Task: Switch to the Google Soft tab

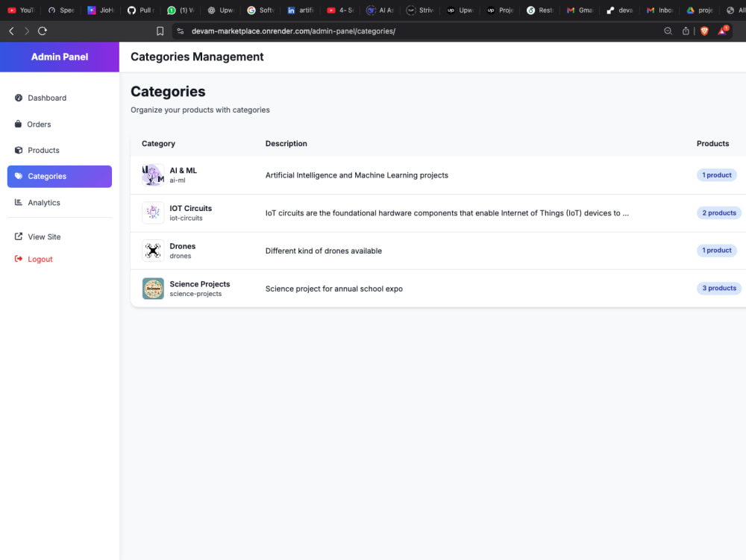Action: pos(260,10)
